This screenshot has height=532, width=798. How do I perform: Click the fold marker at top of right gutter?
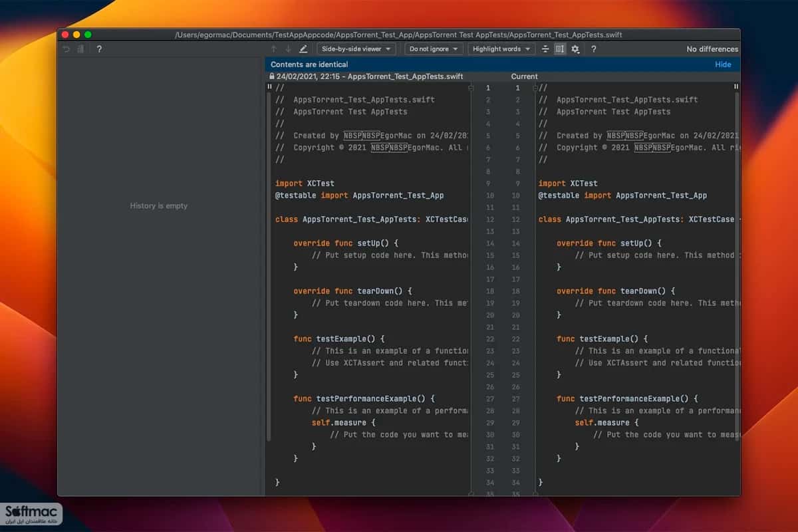(536, 88)
